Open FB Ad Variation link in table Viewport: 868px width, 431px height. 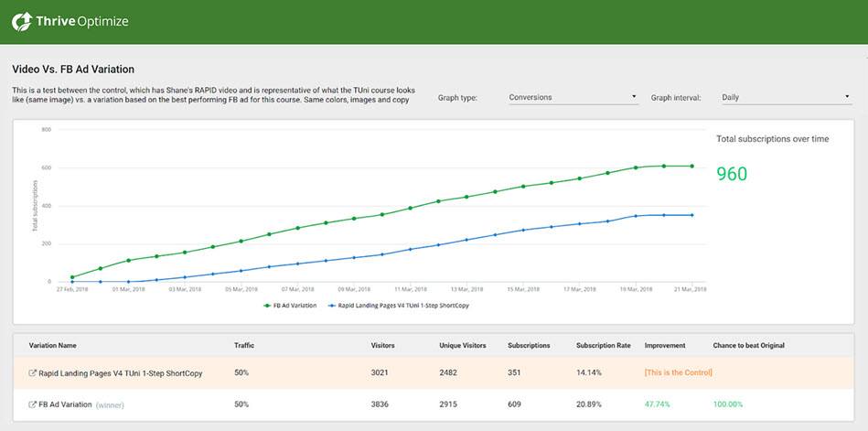pos(65,405)
